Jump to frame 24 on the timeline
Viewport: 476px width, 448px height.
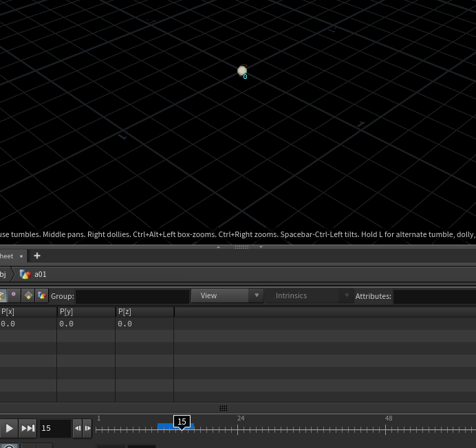click(238, 429)
